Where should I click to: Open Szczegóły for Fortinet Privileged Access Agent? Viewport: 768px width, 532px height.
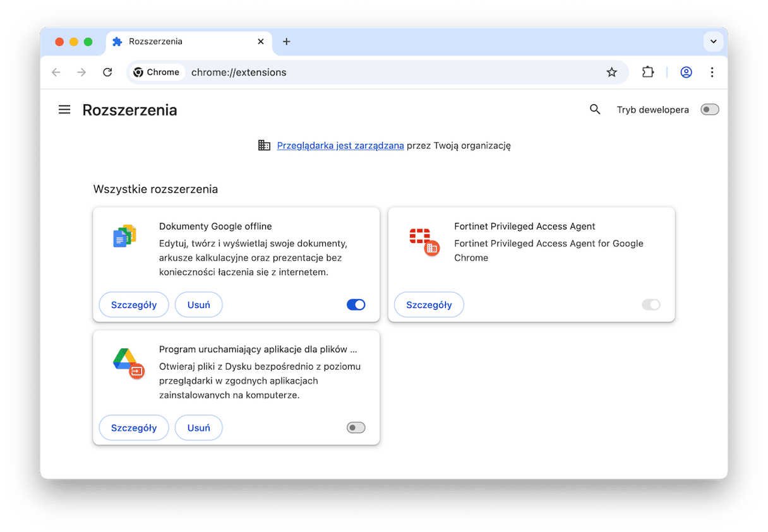tap(429, 305)
